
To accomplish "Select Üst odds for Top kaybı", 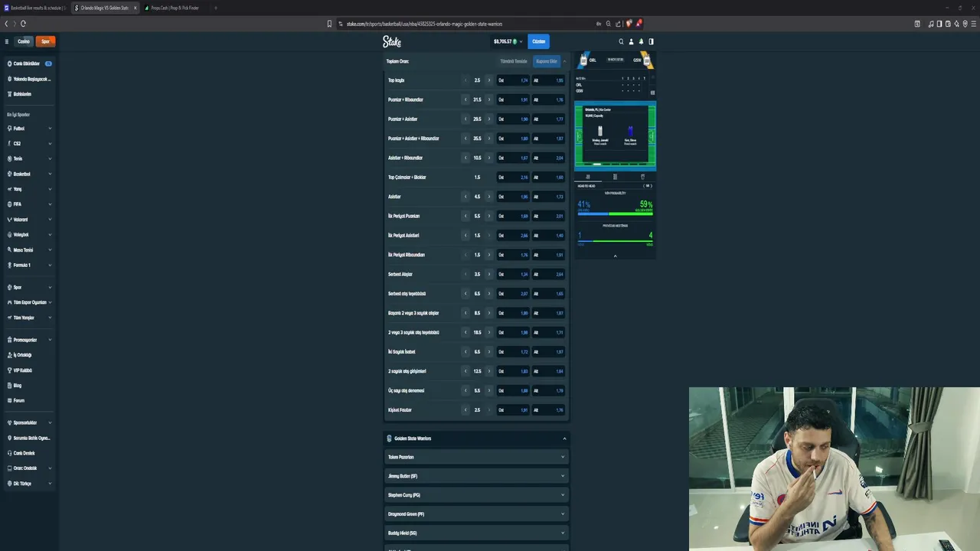I will pyautogui.click(x=514, y=80).
